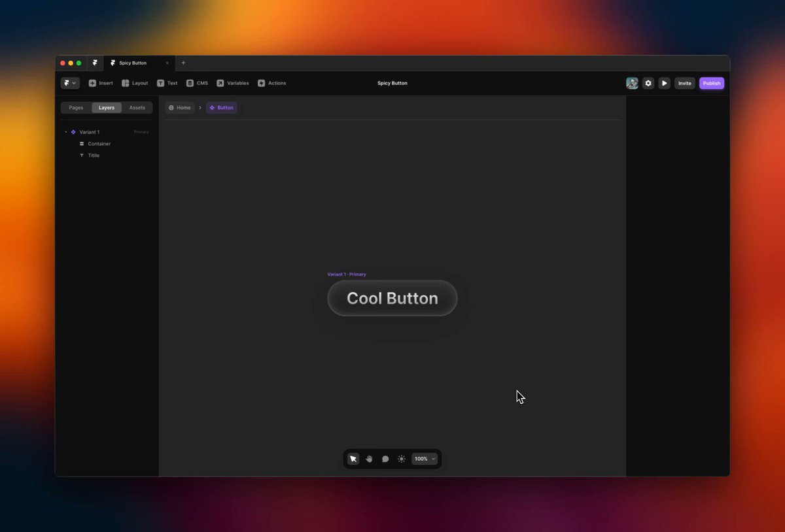Switch to the Pages tab
The height and width of the screenshot is (532, 785).
(x=76, y=108)
